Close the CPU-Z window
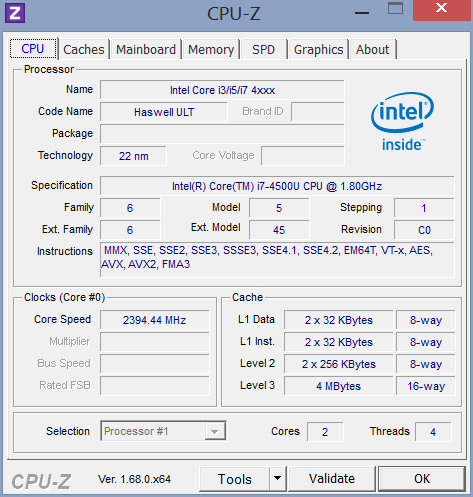 (441, 10)
